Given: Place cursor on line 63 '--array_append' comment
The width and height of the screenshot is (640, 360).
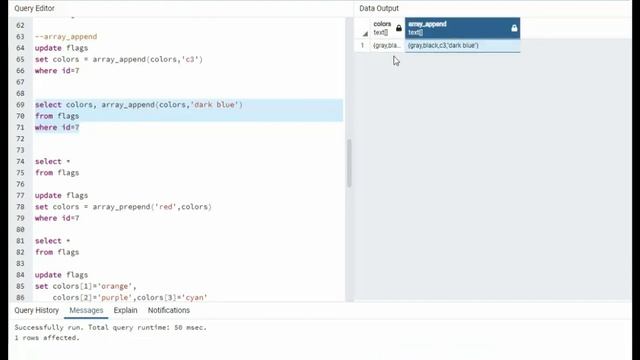Looking at the screenshot, I should tap(66, 36).
